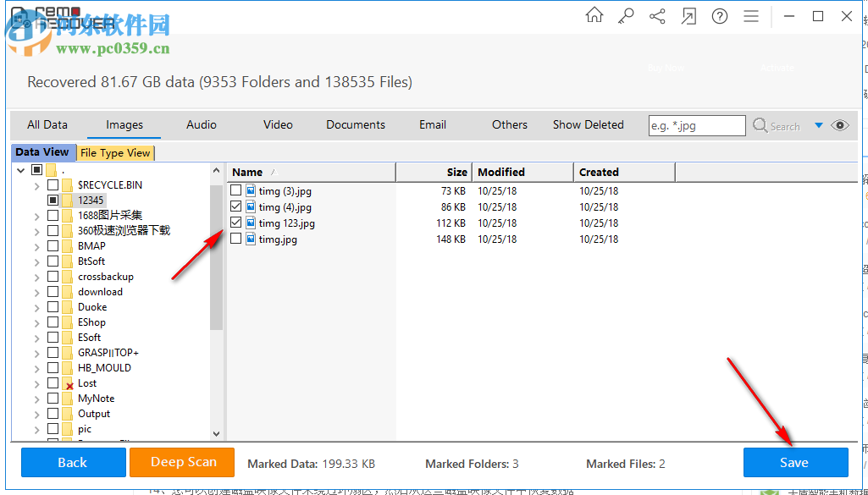
Task: Uncheck the timg 123.jpg checkbox
Action: (x=235, y=223)
